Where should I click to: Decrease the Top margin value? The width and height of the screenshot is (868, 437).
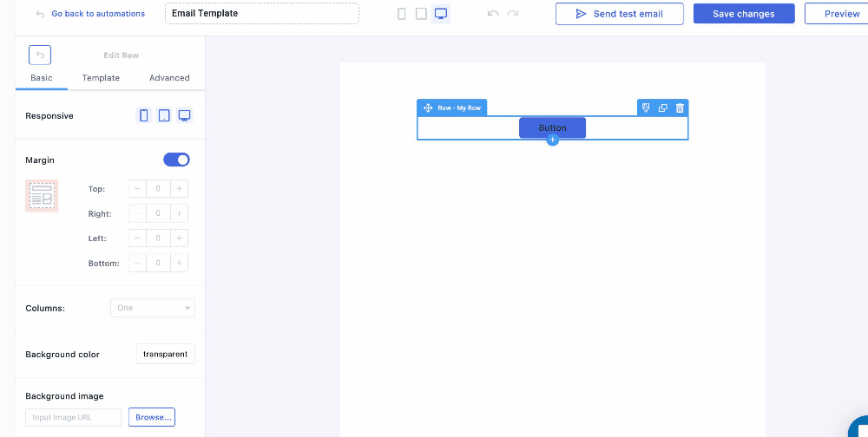tap(137, 189)
